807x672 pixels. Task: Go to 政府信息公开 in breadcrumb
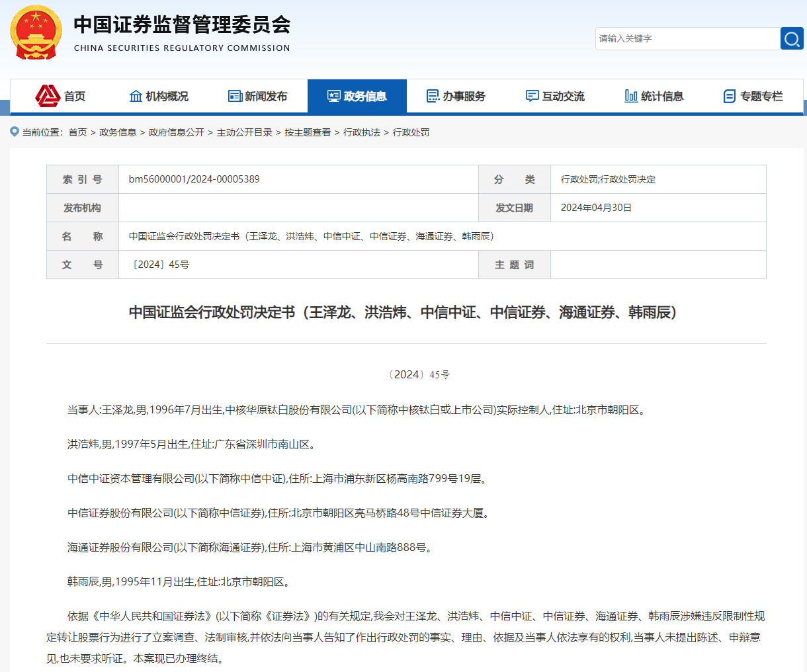tap(177, 132)
